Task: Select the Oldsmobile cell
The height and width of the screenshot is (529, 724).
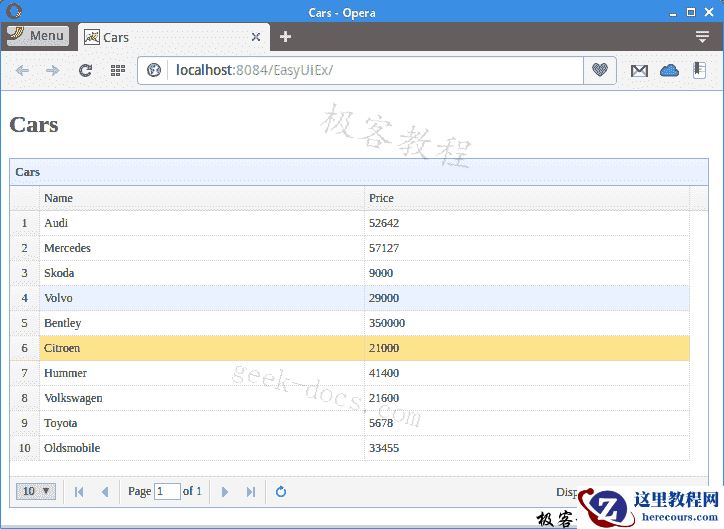Action: tap(202, 448)
